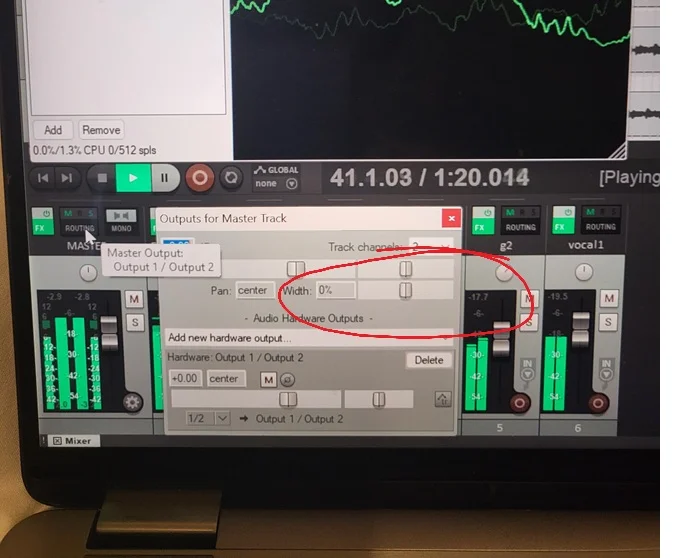Select the g2 track name label
Screen dimensions: 673x558
tap(506, 246)
